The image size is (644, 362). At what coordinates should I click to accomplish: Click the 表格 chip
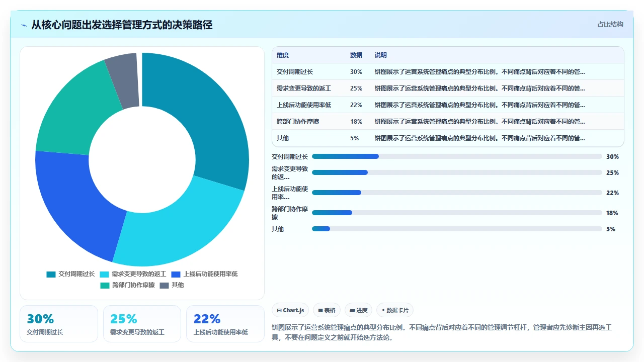[x=327, y=310]
